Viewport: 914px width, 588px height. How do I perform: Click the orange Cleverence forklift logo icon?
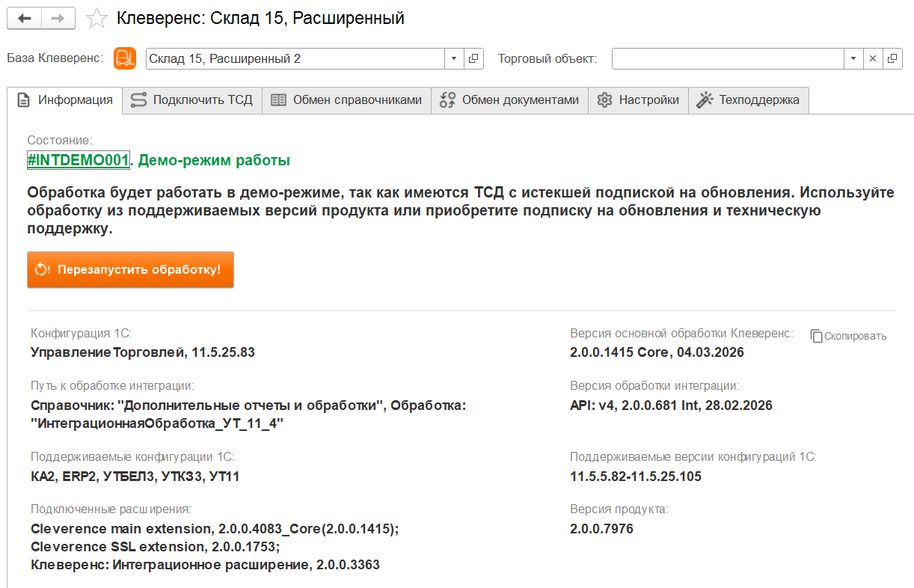pos(124,58)
